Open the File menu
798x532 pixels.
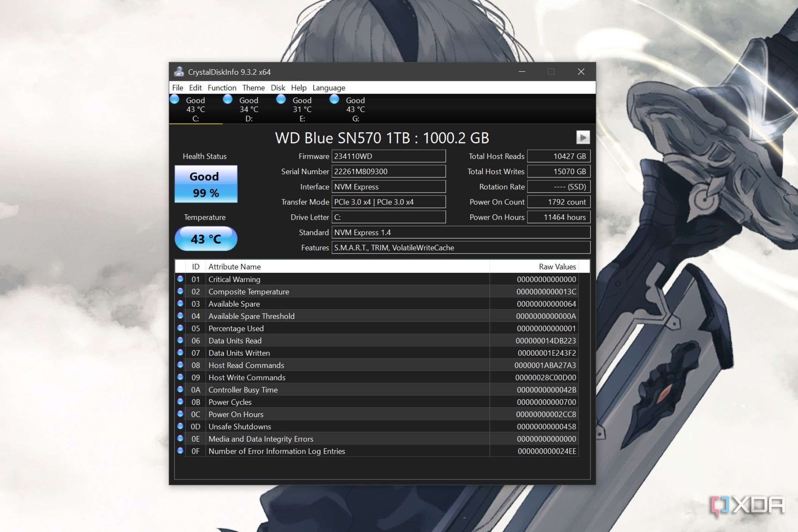click(177, 88)
